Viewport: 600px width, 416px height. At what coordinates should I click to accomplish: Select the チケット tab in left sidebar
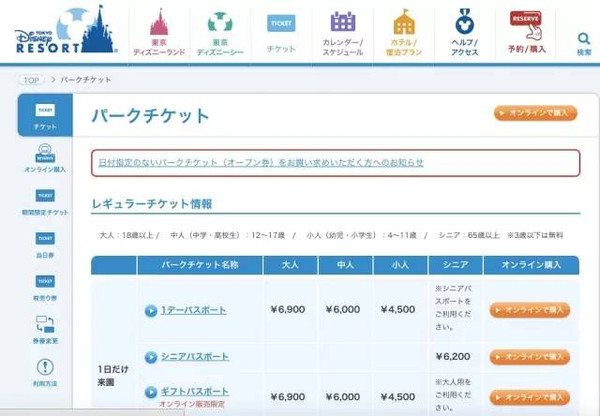45,115
